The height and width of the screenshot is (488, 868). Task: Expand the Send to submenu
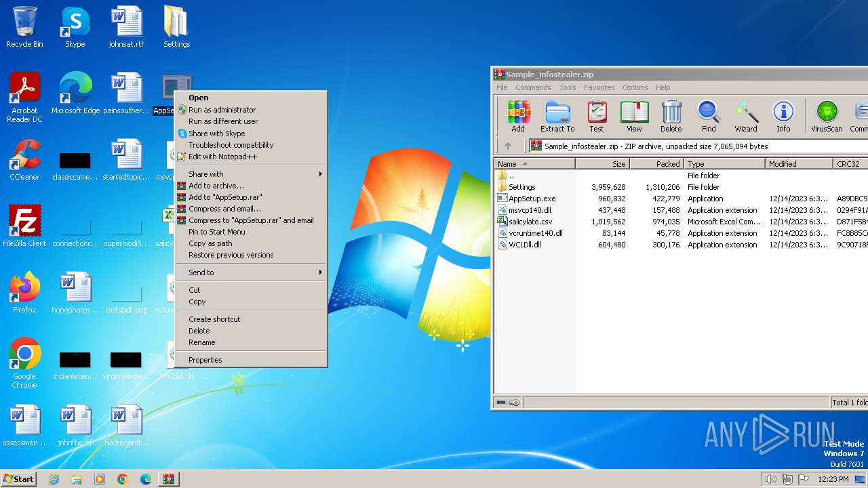[x=251, y=272]
